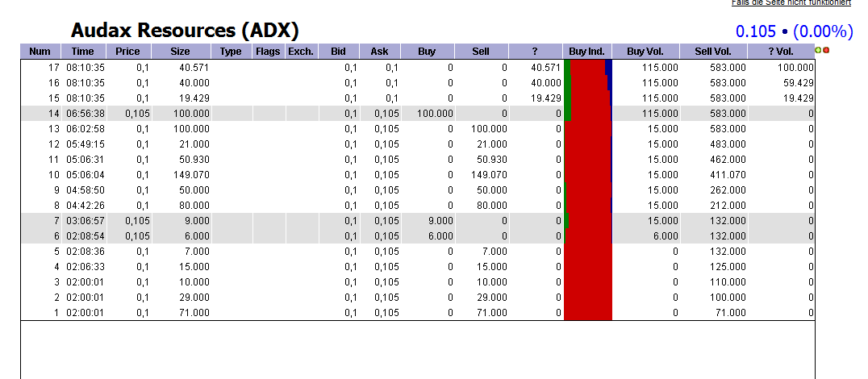The image size is (868, 379).
Task: Select the trade time 03:06:57
Action: [86, 221]
